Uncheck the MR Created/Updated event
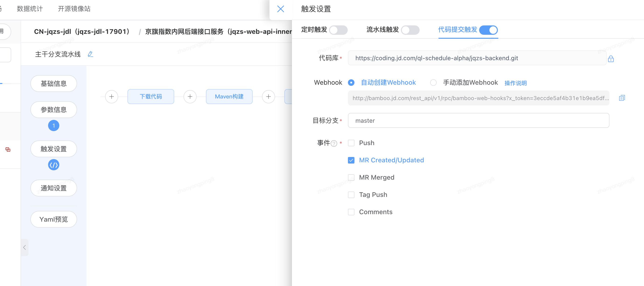 coord(351,160)
